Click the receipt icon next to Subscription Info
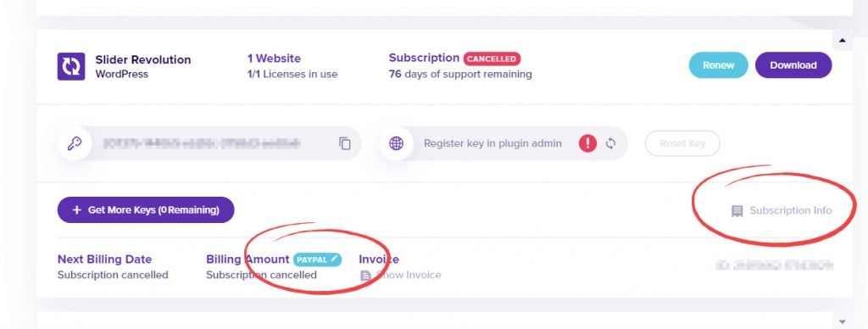This screenshot has height=329, width=868. [737, 211]
